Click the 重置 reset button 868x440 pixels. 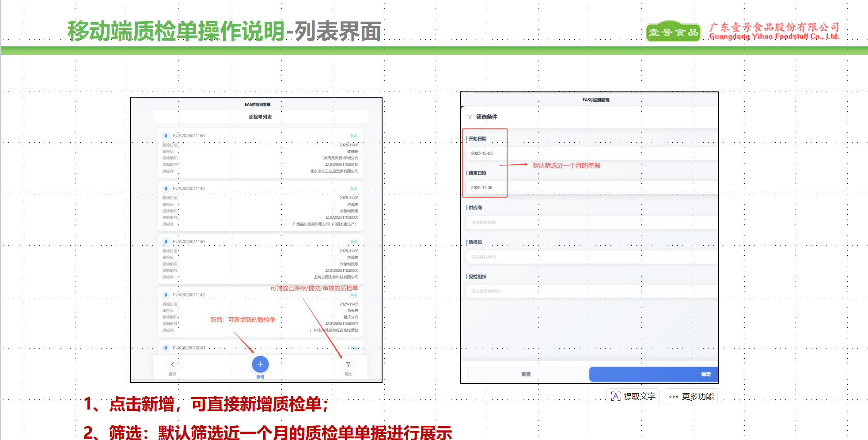pyautogui.click(x=526, y=374)
